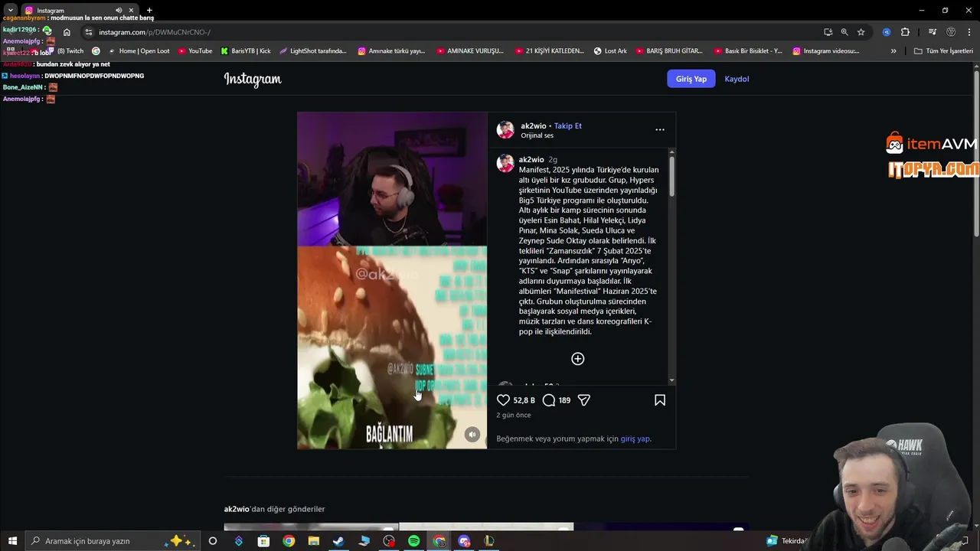This screenshot has height=551, width=980.
Task: Open comments via the speech bubble icon
Action: [x=548, y=400]
